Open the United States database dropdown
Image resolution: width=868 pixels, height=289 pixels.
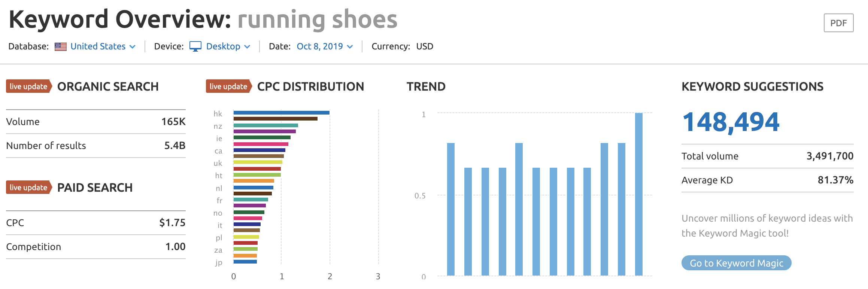103,46
